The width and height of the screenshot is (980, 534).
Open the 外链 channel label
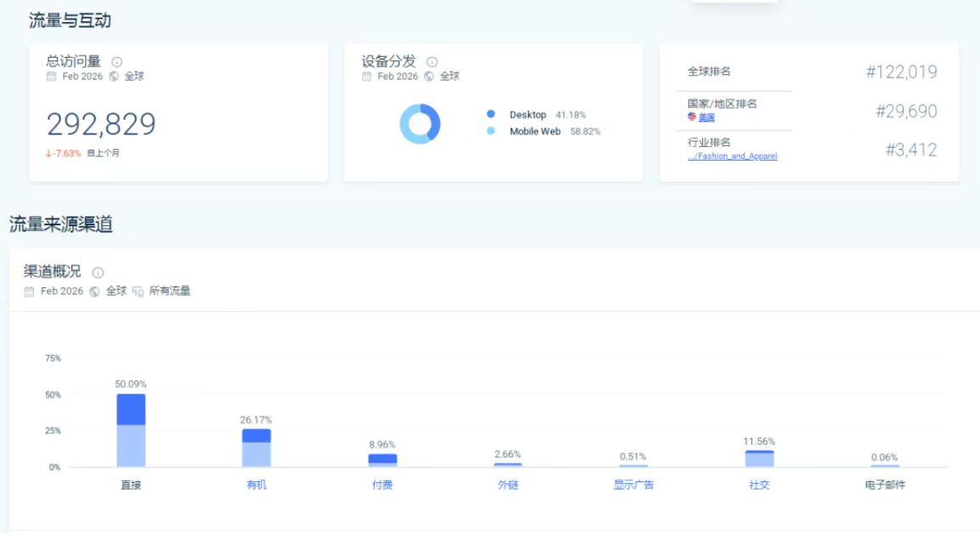(x=507, y=485)
